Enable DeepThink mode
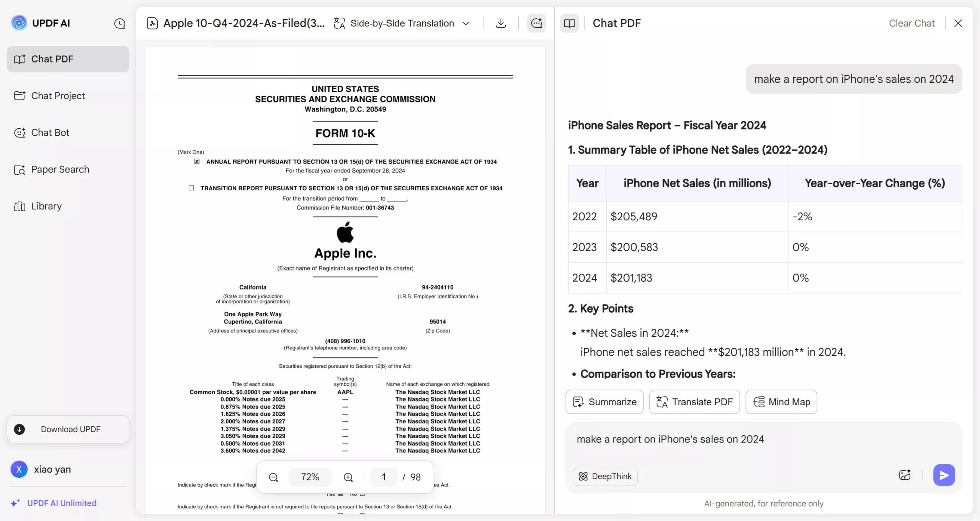The image size is (980, 521). pos(605,476)
